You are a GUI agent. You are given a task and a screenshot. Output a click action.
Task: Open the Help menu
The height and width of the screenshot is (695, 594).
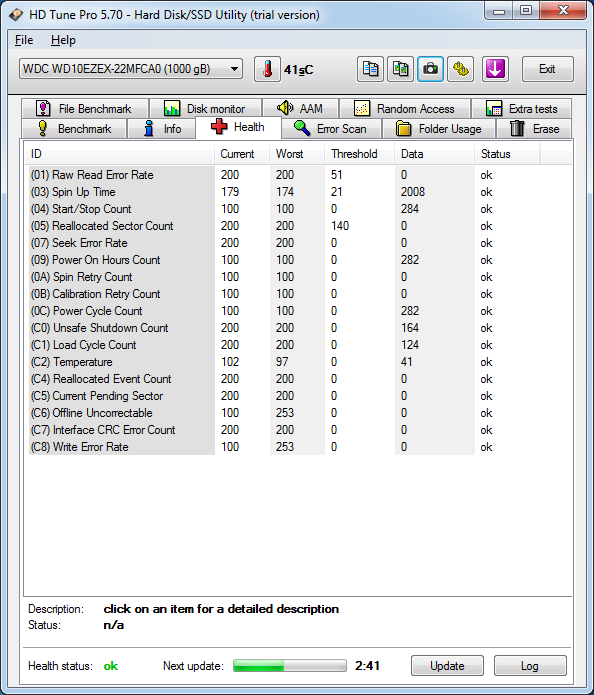(63, 40)
